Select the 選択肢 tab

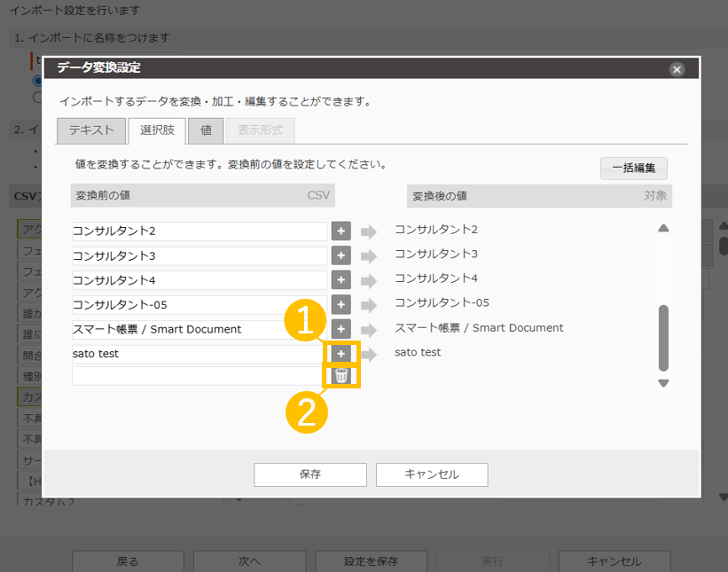pyautogui.click(x=157, y=130)
